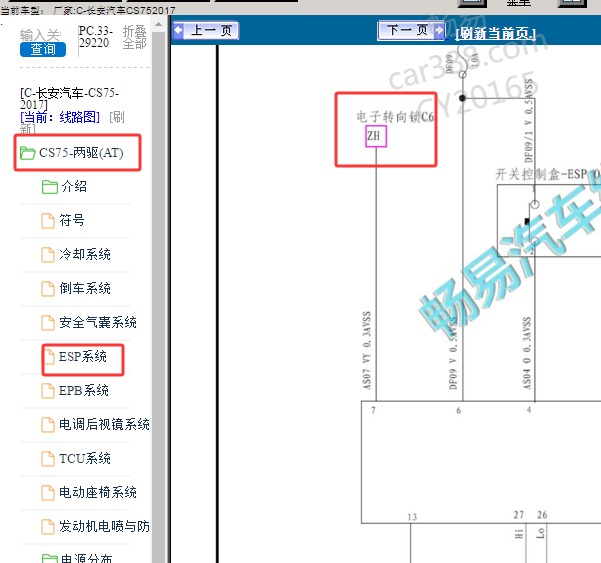The height and width of the screenshot is (563, 601).
Task: Open the 电源分布 folder
Action: coord(77,558)
